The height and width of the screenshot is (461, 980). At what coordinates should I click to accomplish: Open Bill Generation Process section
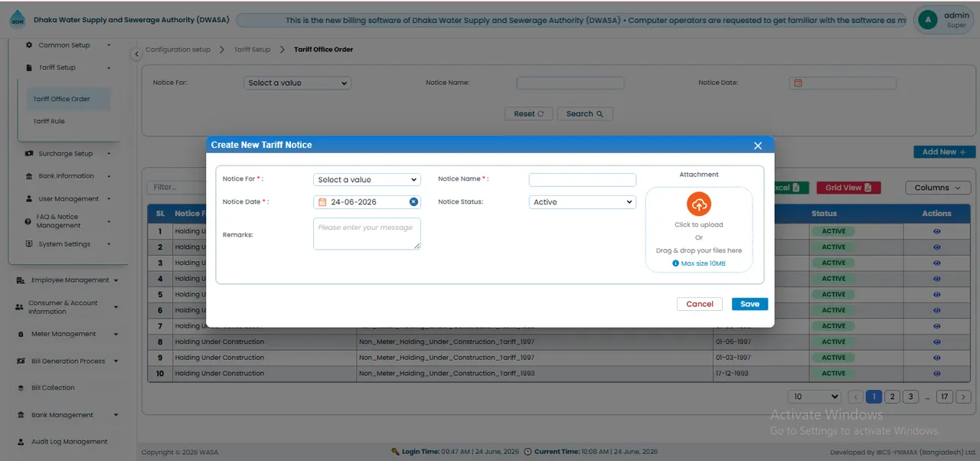[67, 361]
